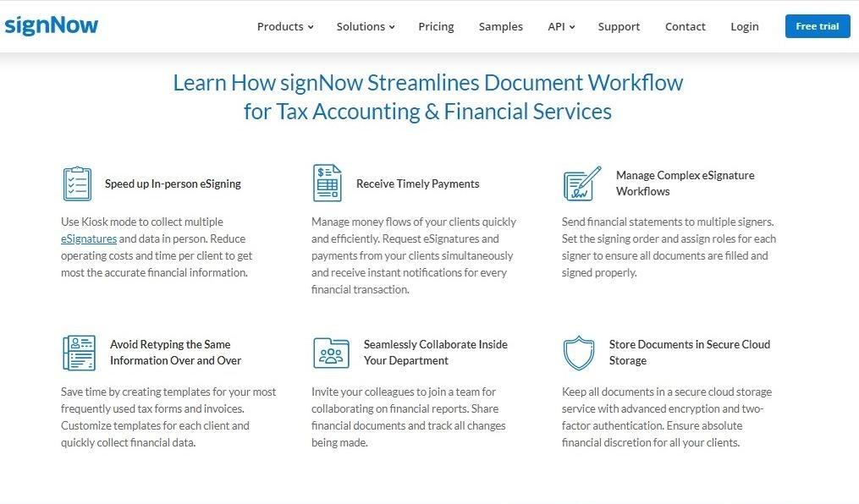Click the clipboard checklist icon
859x504 pixels.
pos(77,184)
